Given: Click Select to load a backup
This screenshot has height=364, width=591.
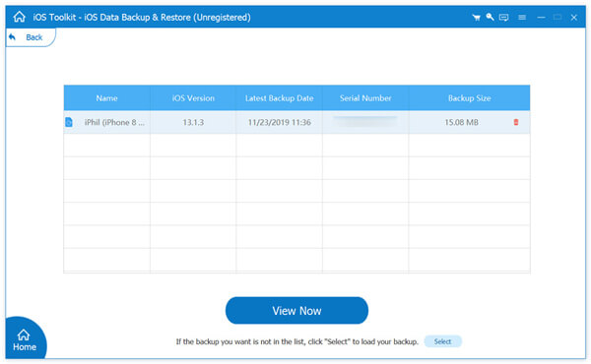Looking at the screenshot, I should pyautogui.click(x=442, y=341).
